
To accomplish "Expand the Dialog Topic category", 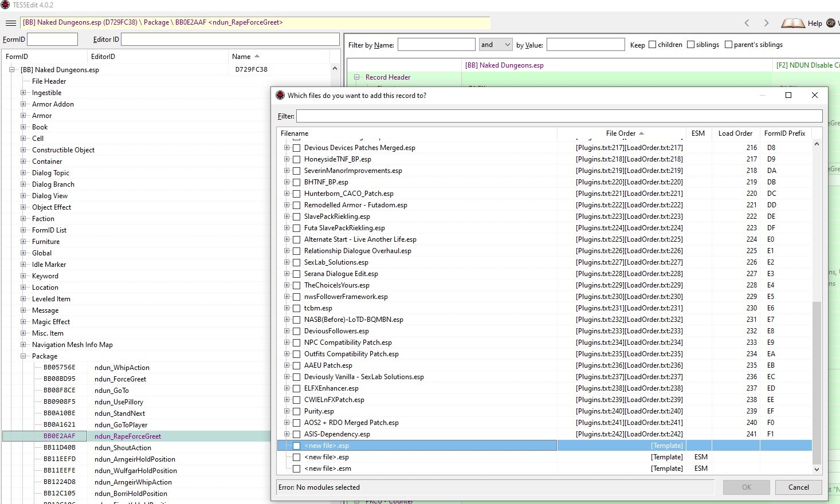I will click(23, 173).
